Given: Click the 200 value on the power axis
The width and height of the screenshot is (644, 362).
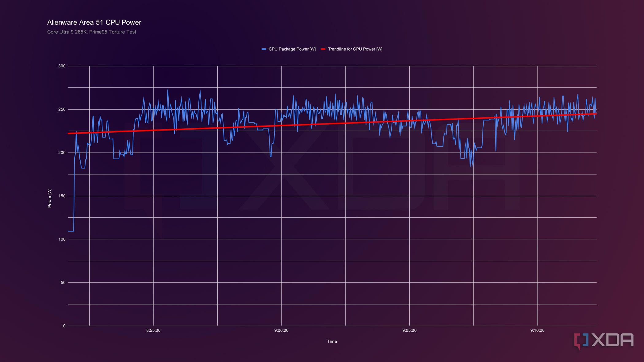Looking at the screenshot, I should pos(62,153).
